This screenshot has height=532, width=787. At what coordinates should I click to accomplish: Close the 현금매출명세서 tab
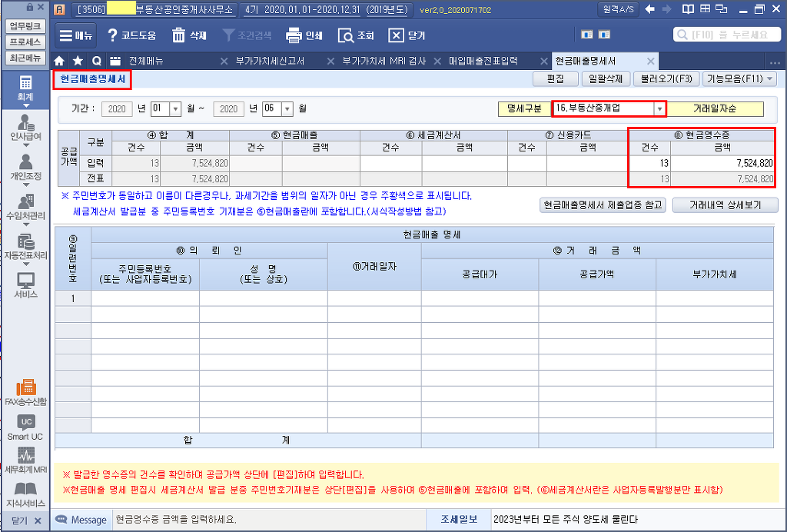pyautogui.click(x=650, y=61)
